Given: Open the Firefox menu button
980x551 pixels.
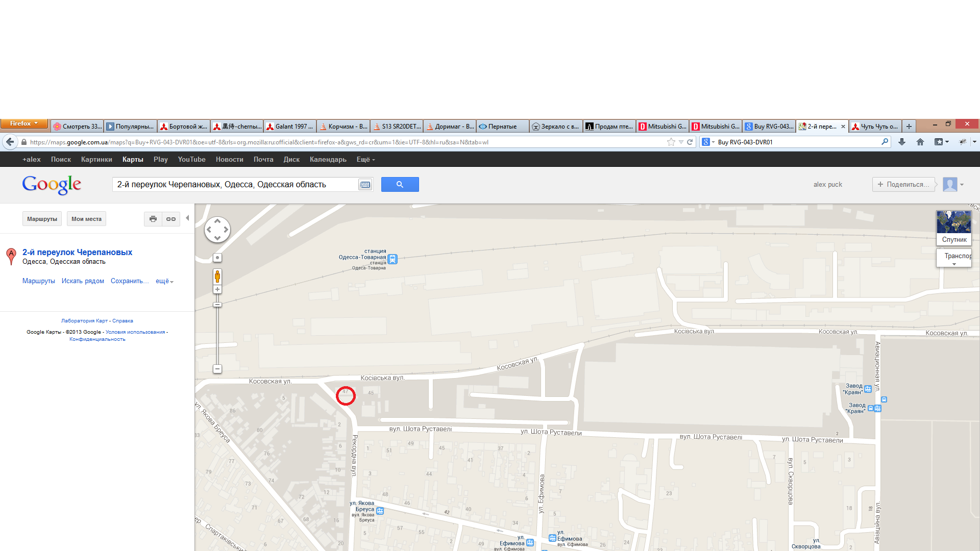Looking at the screenshot, I should coord(24,123).
